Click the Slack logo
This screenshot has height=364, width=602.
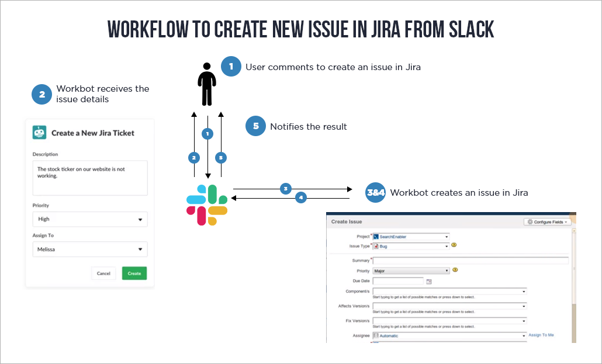click(x=207, y=205)
